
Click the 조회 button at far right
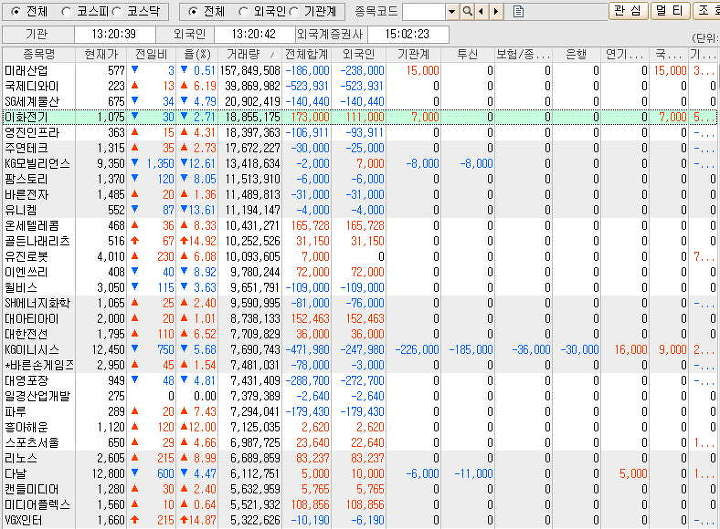click(x=706, y=11)
